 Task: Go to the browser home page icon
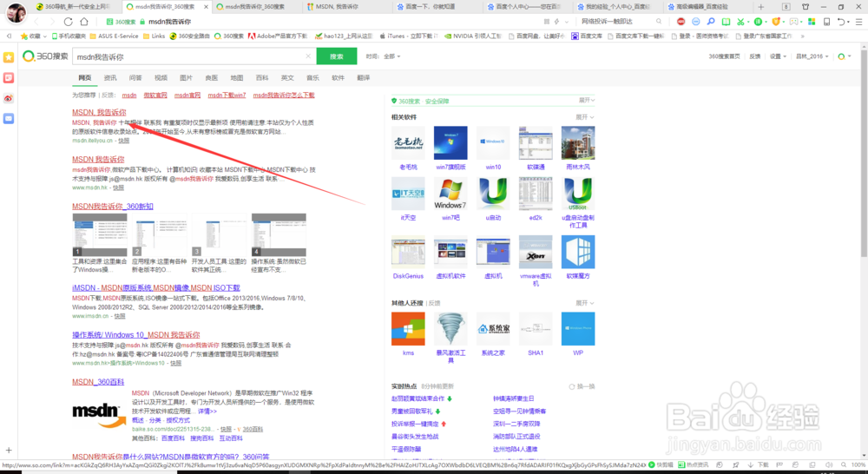(x=84, y=22)
